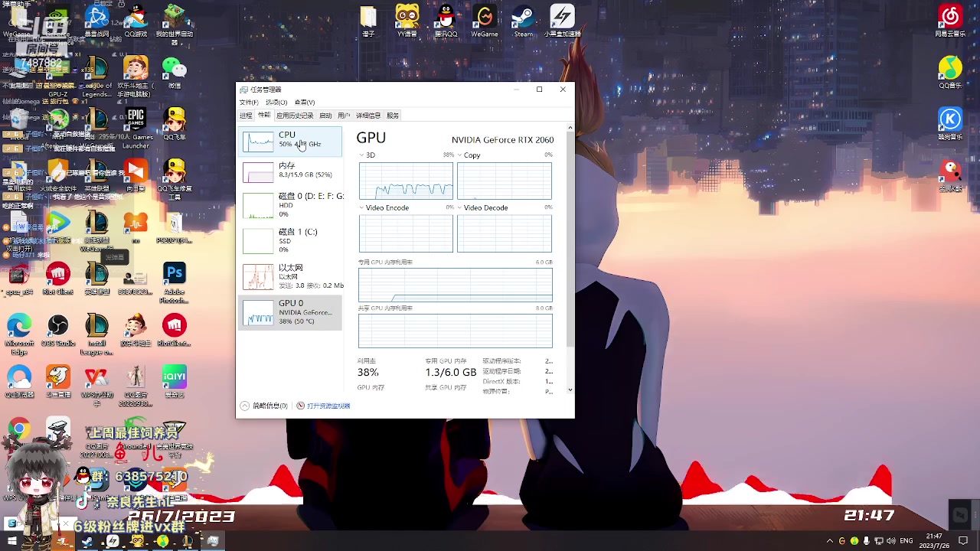Click the 专用 GPU 内存利用率 graph

coord(455,284)
